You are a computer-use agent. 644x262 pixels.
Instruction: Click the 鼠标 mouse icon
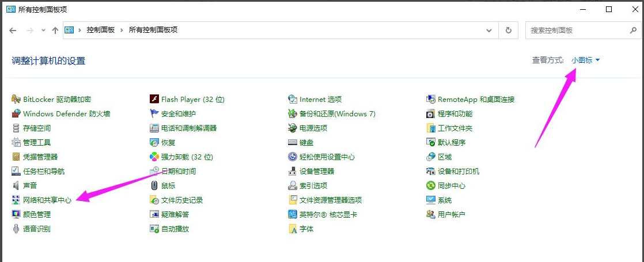pyautogui.click(x=154, y=186)
